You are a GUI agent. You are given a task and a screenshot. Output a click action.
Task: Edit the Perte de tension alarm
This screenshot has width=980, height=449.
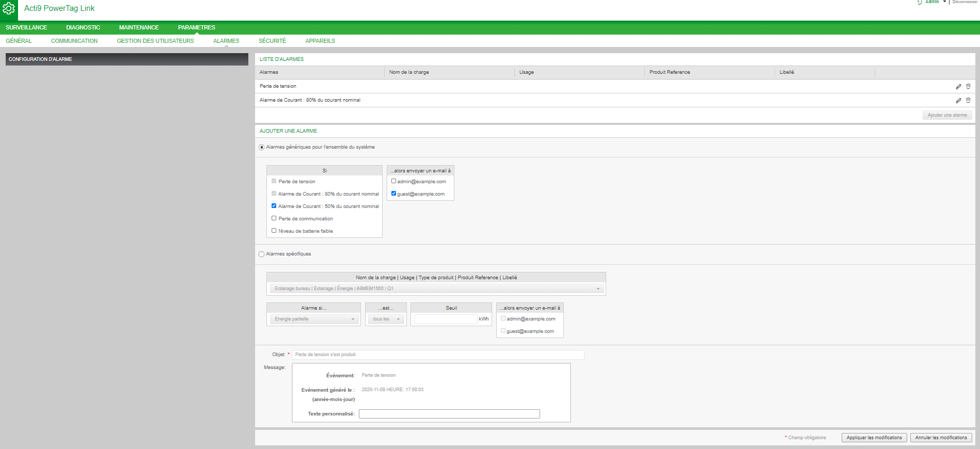click(958, 87)
